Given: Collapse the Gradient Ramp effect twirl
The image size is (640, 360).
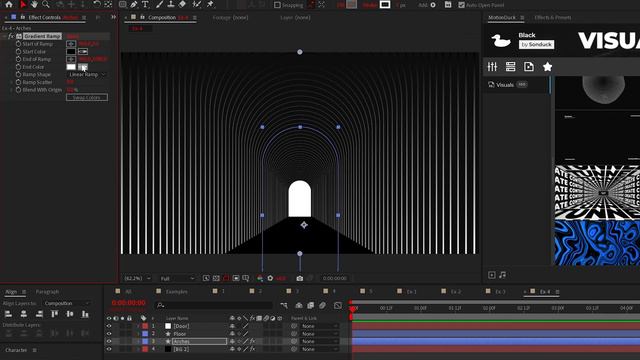Looking at the screenshot, I should click(x=4, y=36).
